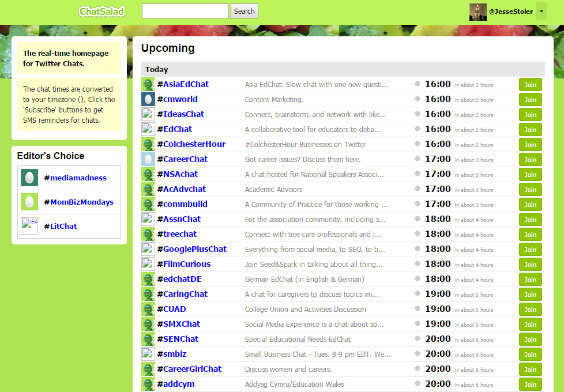Join the #CaringChat chat
564x392 pixels.
530,295
